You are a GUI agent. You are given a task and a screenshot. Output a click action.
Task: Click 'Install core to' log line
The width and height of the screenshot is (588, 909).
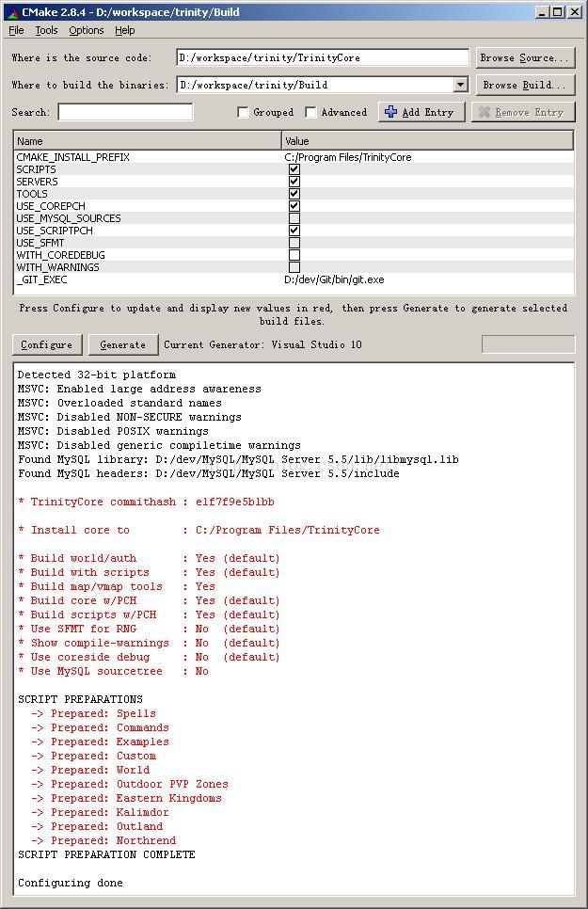[x=199, y=530]
